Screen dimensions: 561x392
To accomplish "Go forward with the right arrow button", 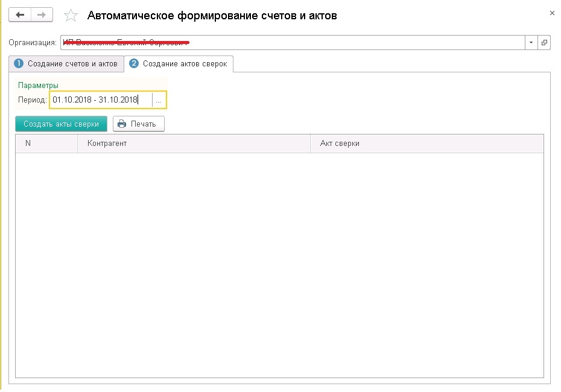I will pyautogui.click(x=42, y=15).
